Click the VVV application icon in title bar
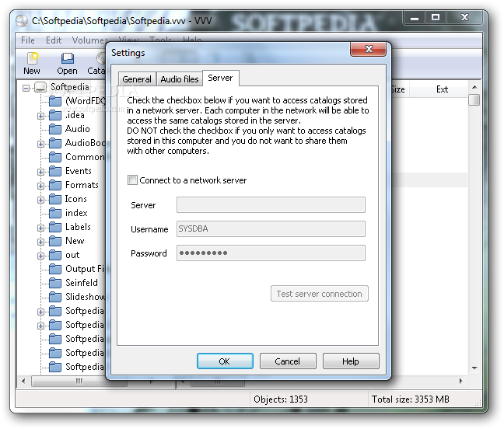The height and width of the screenshot is (429, 504). click(22, 21)
